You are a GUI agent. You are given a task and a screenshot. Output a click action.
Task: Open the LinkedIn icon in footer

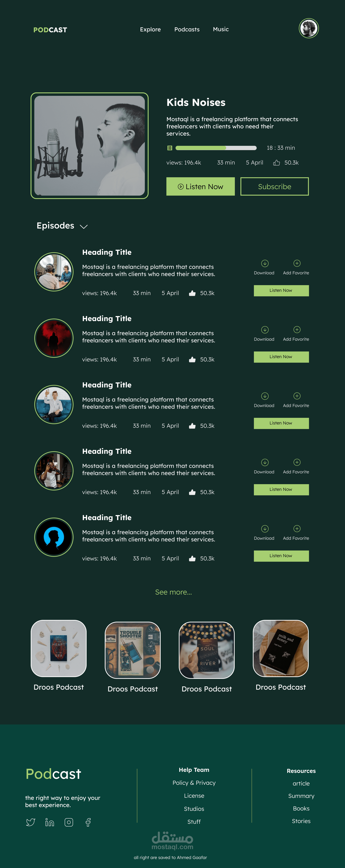click(x=50, y=822)
